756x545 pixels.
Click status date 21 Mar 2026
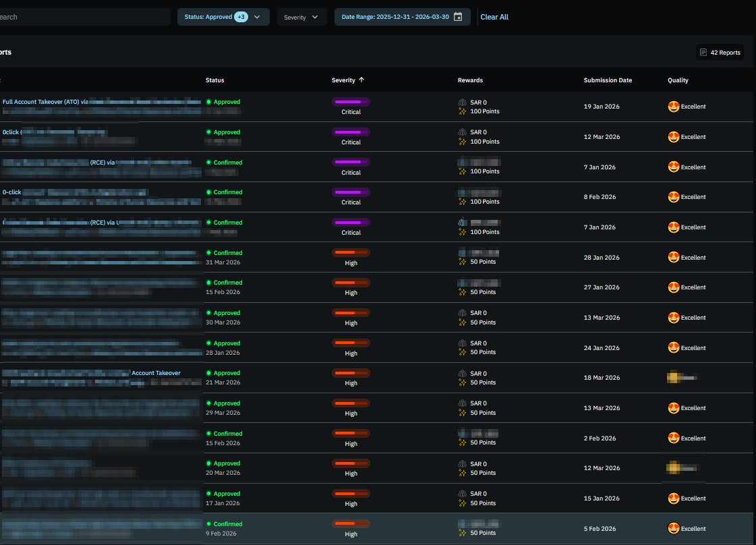point(223,382)
